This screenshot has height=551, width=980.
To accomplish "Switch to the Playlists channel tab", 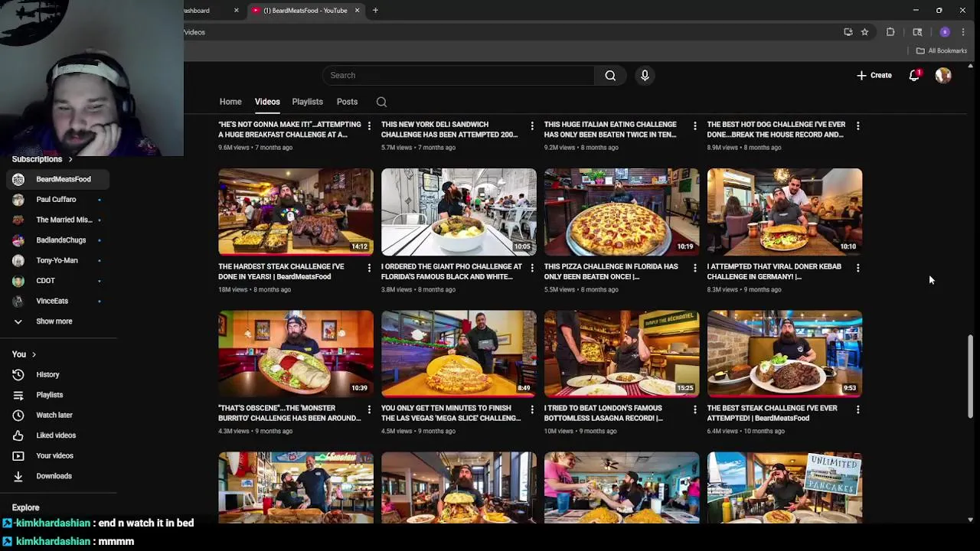I will coord(307,102).
